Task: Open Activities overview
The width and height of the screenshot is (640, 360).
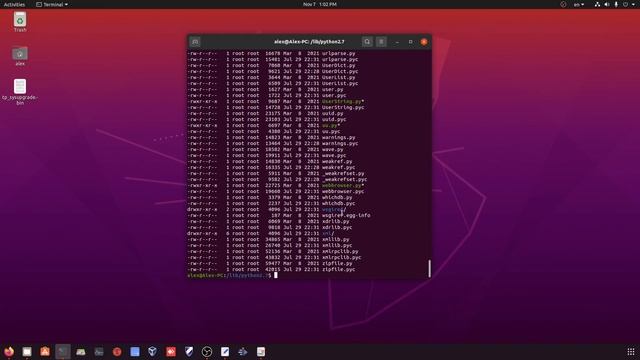Action: 14,4
